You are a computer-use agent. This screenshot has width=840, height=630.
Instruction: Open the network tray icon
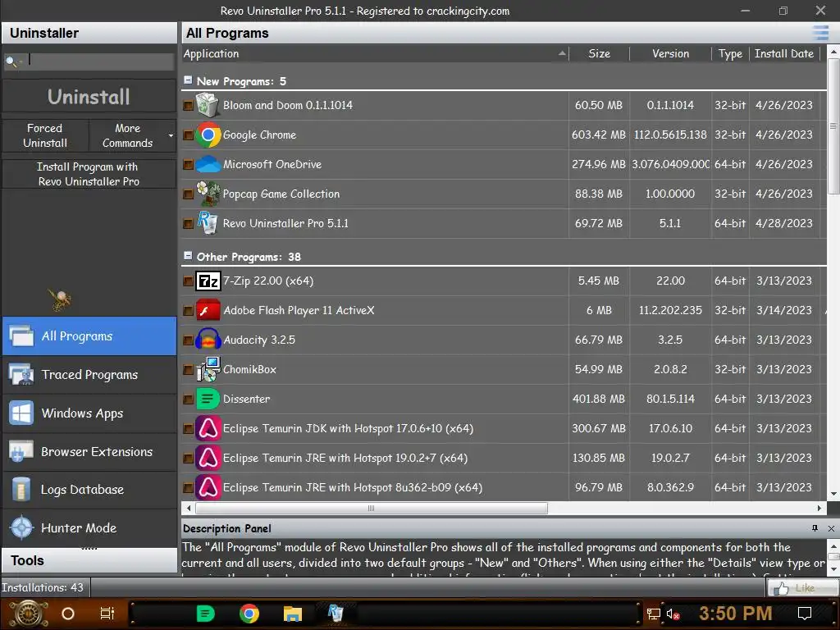coord(653,614)
